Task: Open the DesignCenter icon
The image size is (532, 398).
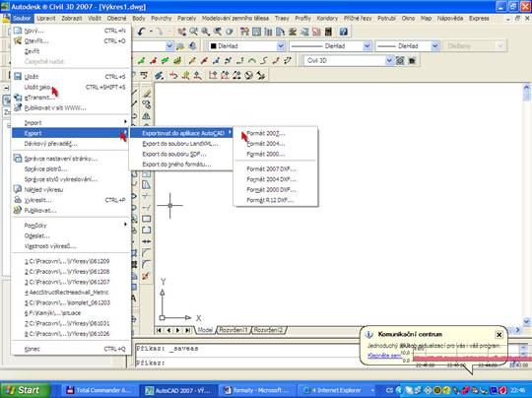Action: (x=256, y=32)
